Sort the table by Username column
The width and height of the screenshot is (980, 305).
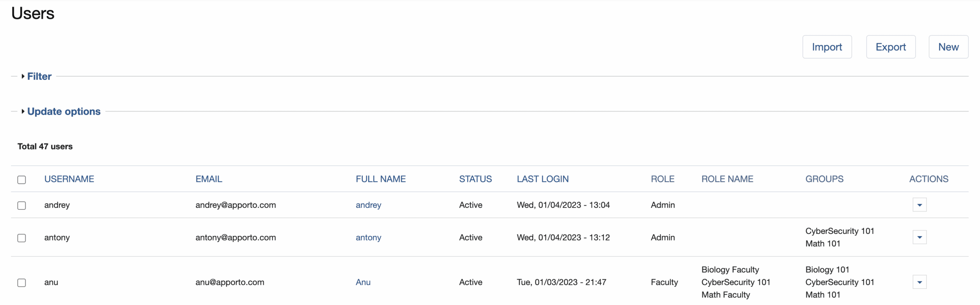pos(69,179)
